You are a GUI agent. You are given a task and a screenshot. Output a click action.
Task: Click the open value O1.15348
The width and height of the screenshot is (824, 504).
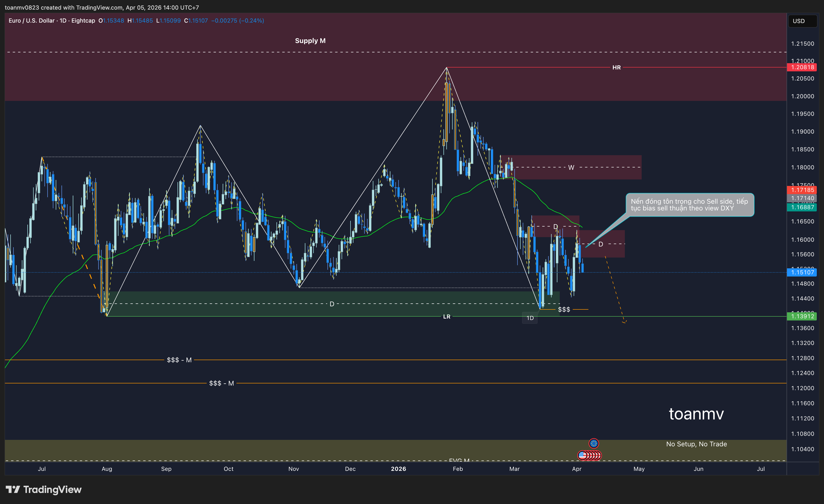point(111,21)
